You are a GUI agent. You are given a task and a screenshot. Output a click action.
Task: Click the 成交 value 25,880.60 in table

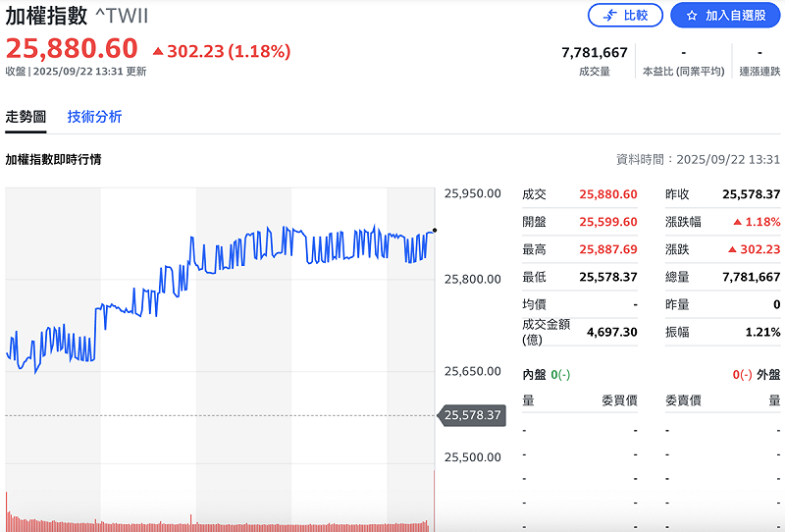(x=608, y=194)
